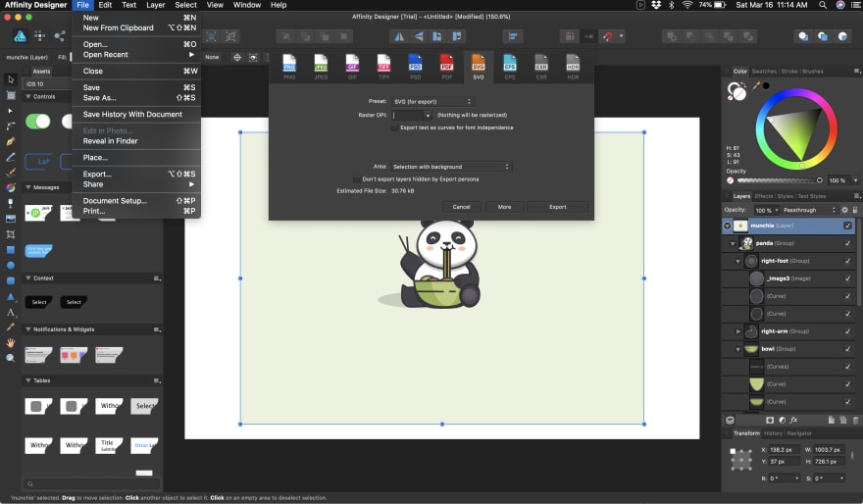Click the mask layer icon in Layers panel
Screen dimensions: 863x504
pyautogui.click(x=770, y=420)
